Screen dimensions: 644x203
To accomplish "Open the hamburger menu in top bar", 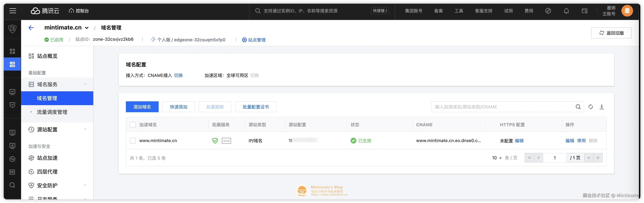I will [x=13, y=11].
